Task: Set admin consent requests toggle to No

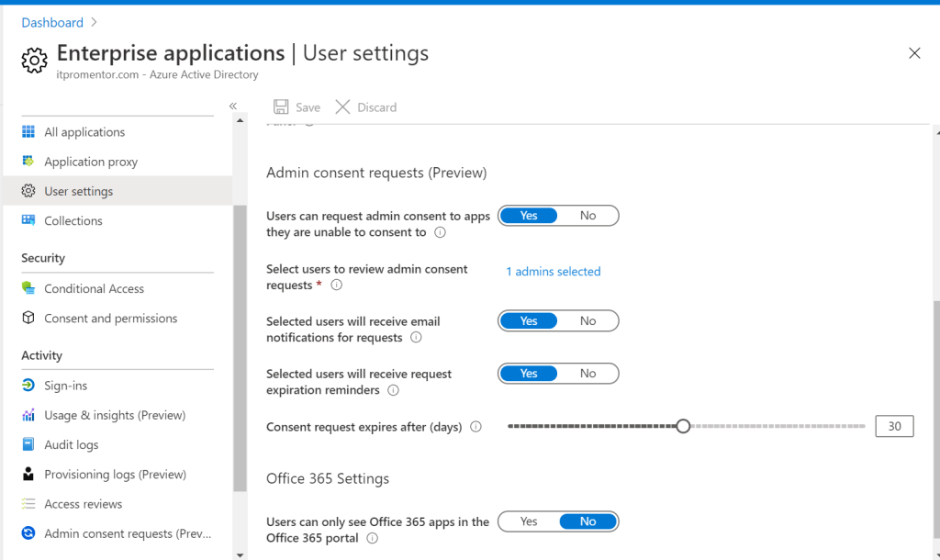Action: point(588,216)
